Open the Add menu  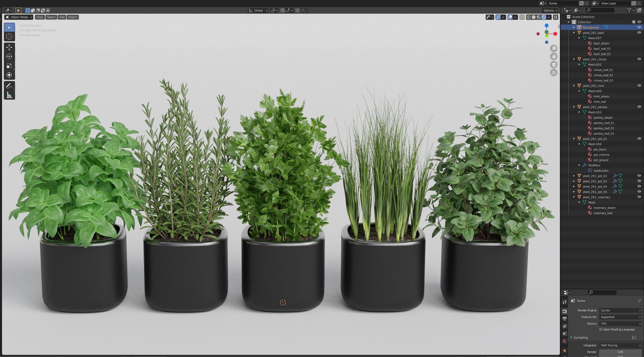62,17
